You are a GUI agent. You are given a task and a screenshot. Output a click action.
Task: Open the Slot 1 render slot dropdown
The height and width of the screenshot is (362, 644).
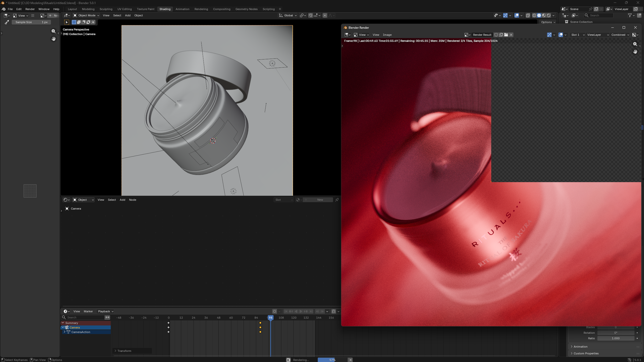click(x=577, y=35)
